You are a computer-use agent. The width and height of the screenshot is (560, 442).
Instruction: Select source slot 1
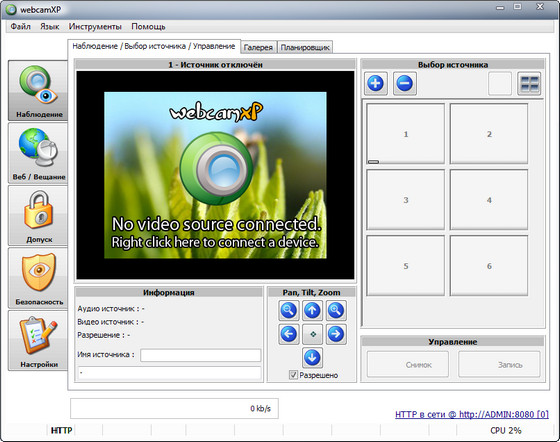pos(405,134)
